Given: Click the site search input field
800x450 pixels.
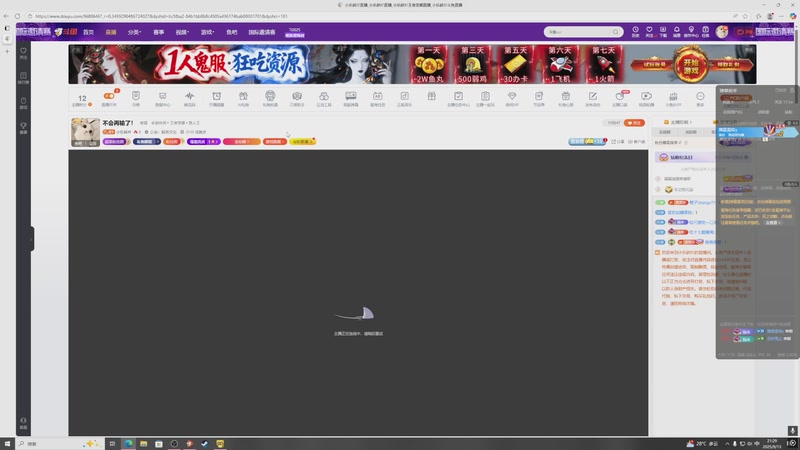Looking at the screenshot, I should pyautogui.click(x=583, y=32).
